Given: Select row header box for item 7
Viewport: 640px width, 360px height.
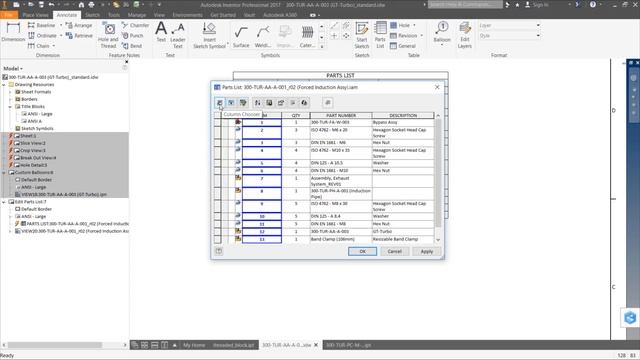Looking at the screenshot, I should tap(218, 181).
